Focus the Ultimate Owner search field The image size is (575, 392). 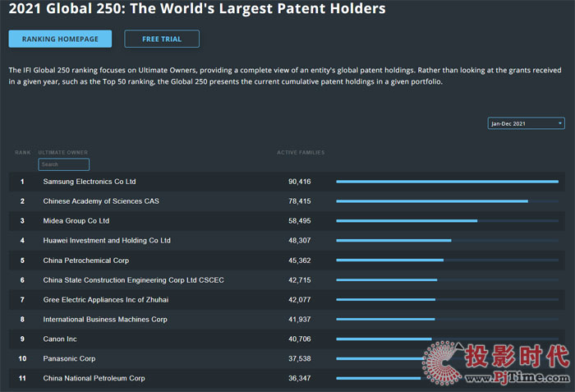63,164
